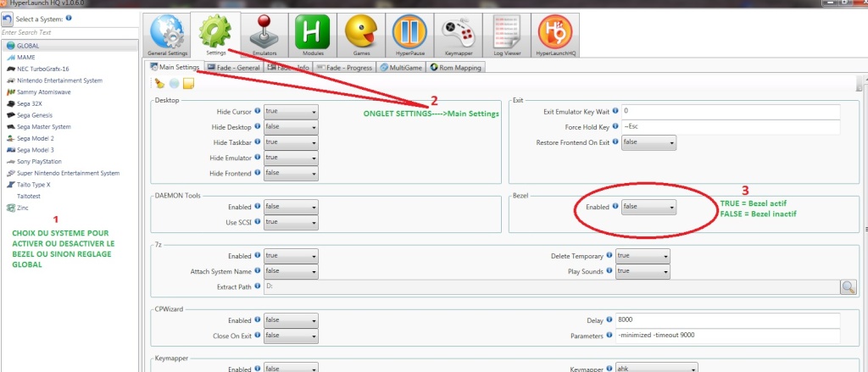
Task: Select Nintendo Entertainment System entry
Action: 70,81
